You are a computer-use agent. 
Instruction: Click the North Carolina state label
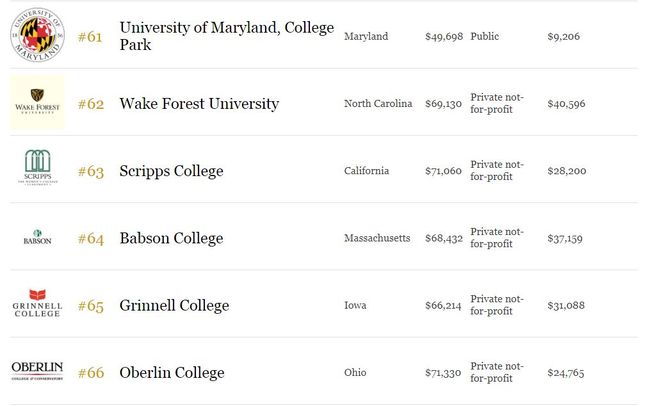378,103
